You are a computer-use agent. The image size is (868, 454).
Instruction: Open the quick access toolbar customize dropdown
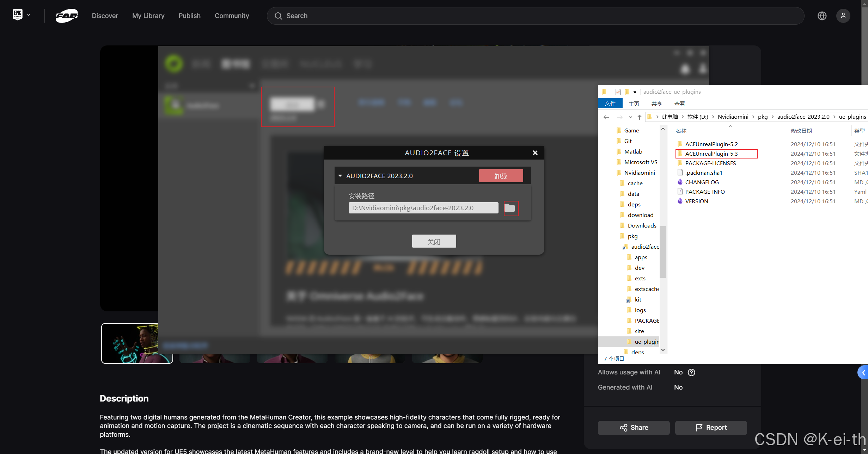(x=635, y=92)
